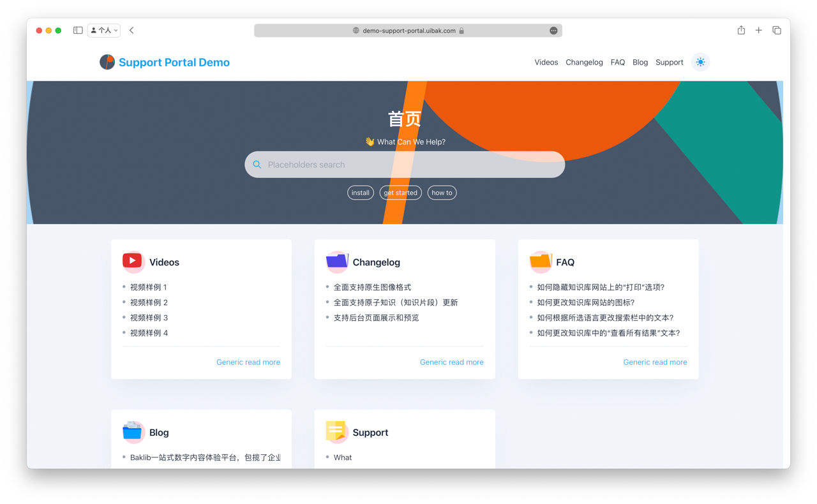
Task: Click Generic read more under Videos
Action: 248,362
